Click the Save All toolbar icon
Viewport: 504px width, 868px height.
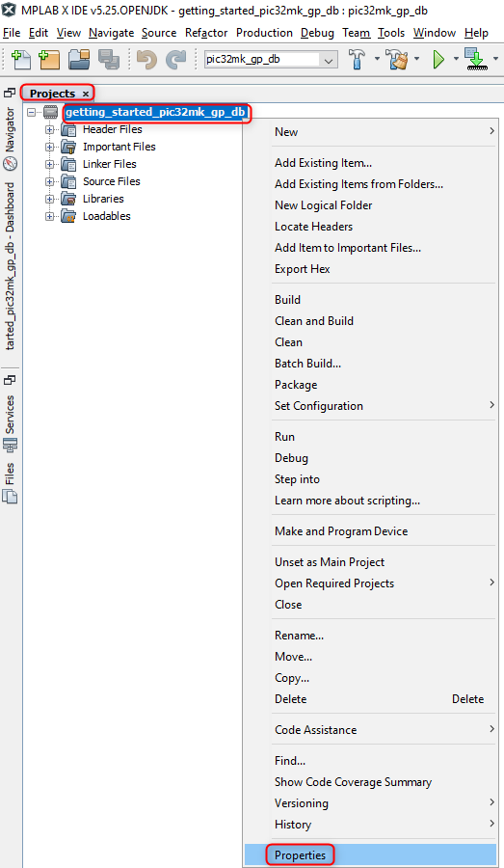click(109, 59)
